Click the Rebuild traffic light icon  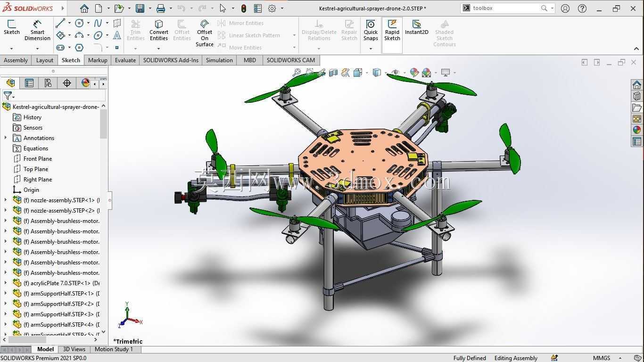[243, 8]
